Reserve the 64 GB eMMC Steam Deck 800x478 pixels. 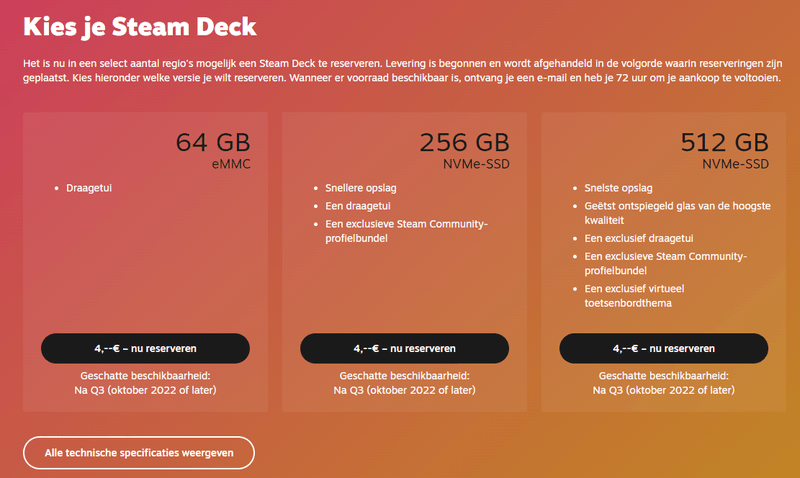pos(145,348)
